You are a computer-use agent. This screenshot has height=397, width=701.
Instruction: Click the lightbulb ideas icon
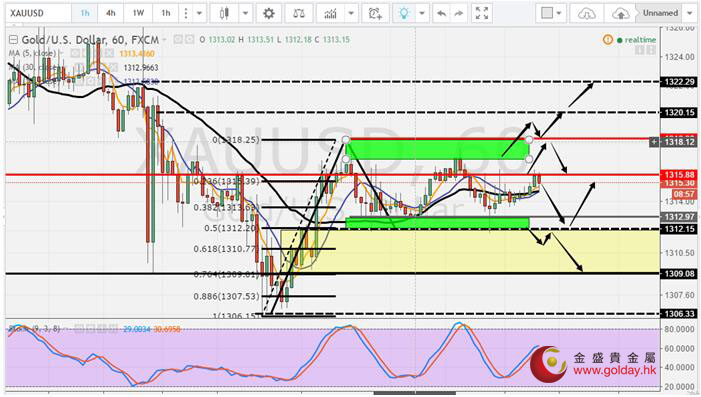[404, 13]
